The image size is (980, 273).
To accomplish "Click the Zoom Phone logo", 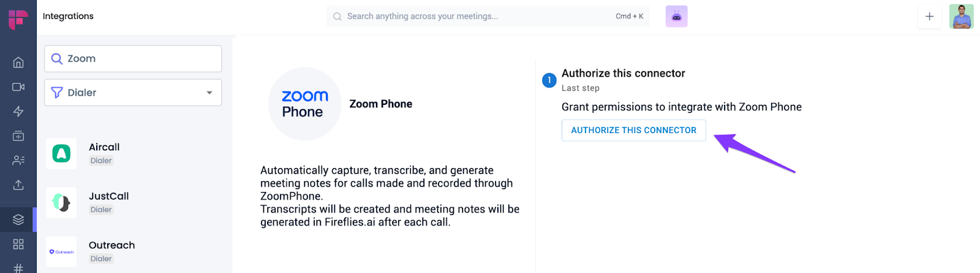I will coord(304,104).
